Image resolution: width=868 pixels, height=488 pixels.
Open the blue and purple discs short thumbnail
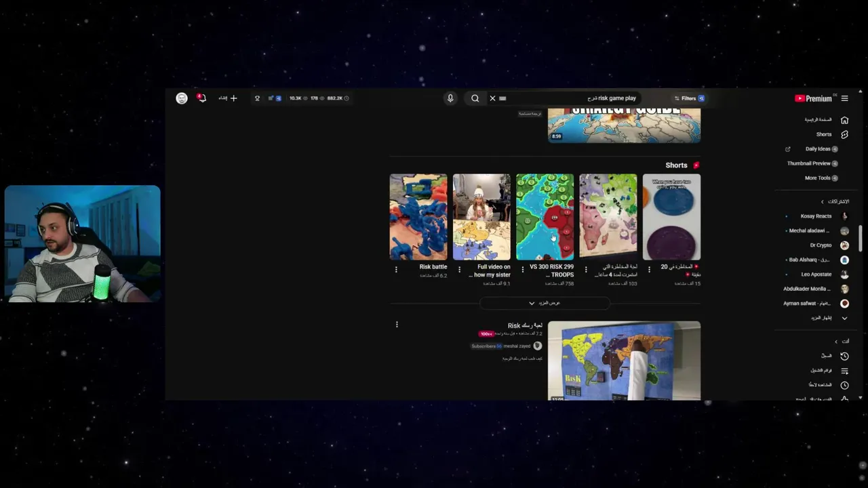(671, 217)
